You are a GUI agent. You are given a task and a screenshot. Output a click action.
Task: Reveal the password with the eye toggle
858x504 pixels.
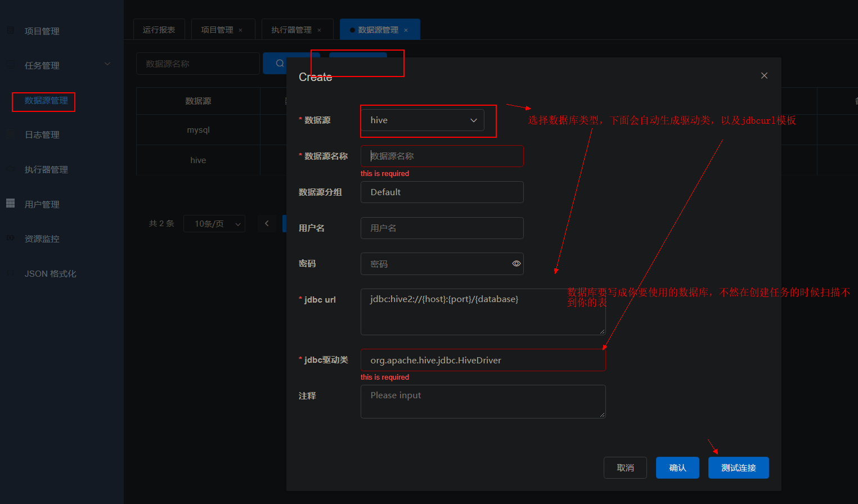click(516, 263)
